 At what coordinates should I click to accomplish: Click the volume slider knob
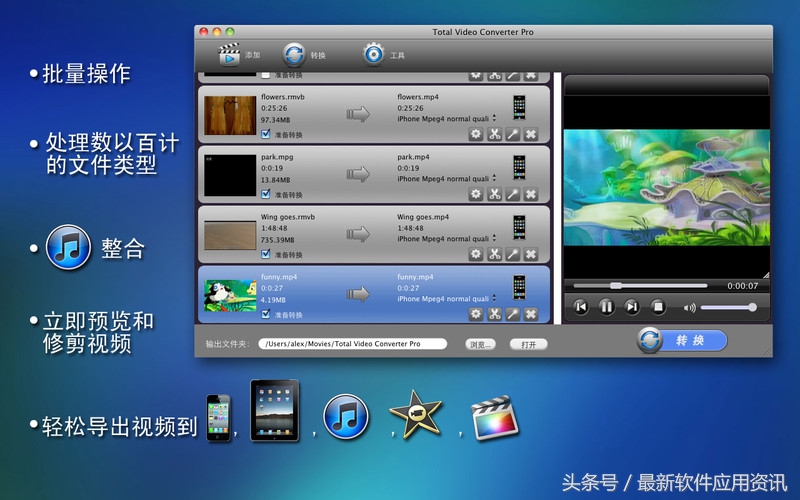click(752, 307)
